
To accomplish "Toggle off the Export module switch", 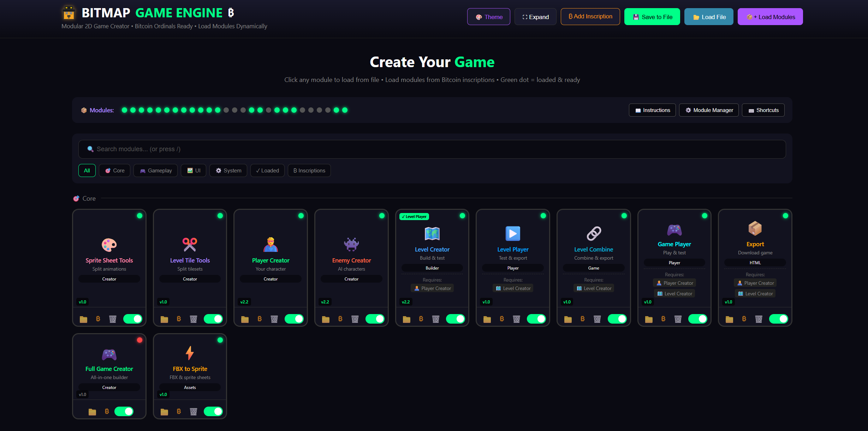I will 779,319.
